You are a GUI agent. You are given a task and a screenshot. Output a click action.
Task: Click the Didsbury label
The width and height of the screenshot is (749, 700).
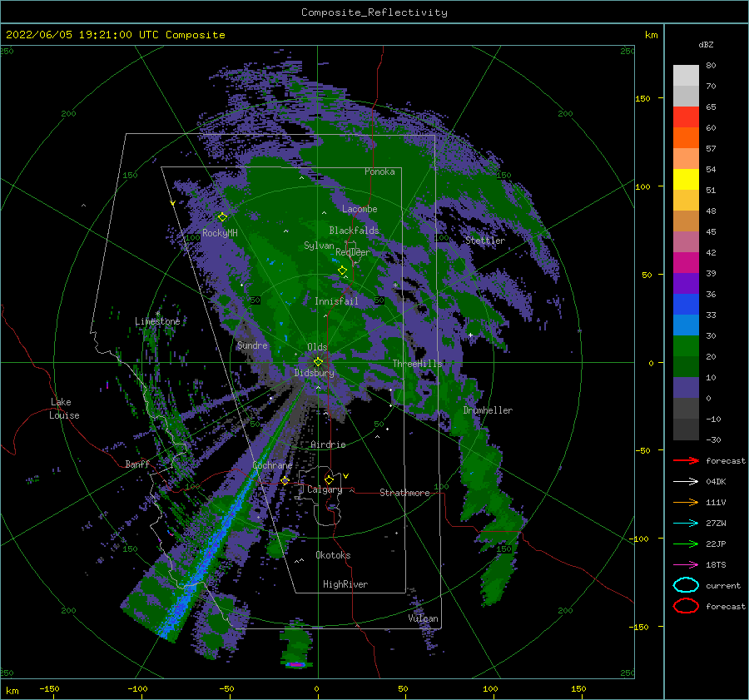pos(314,373)
